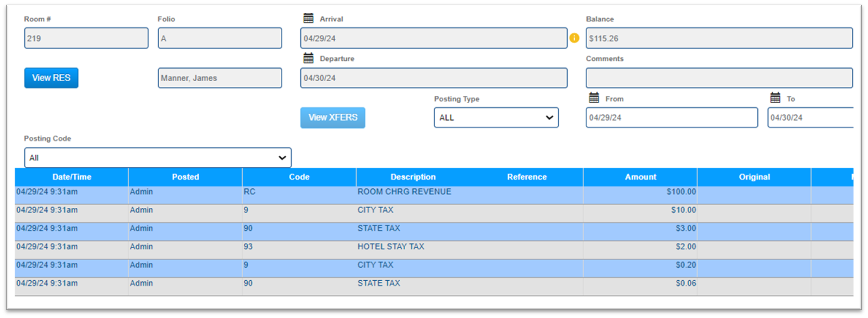Viewport: 868px width, 318px height.
Task: Select the ROOM CHRG REVENUE row
Action: click(x=404, y=192)
